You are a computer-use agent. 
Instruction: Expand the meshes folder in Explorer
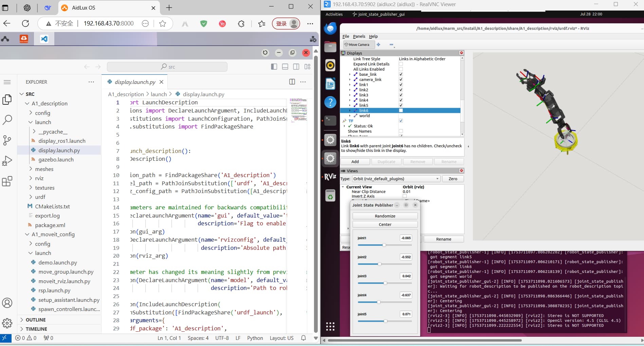pyautogui.click(x=44, y=169)
